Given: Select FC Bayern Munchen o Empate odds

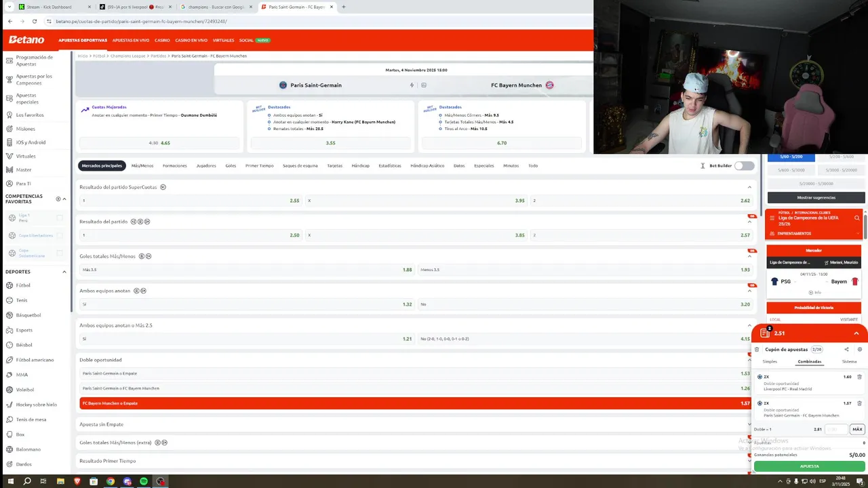Looking at the screenshot, I should (415, 403).
